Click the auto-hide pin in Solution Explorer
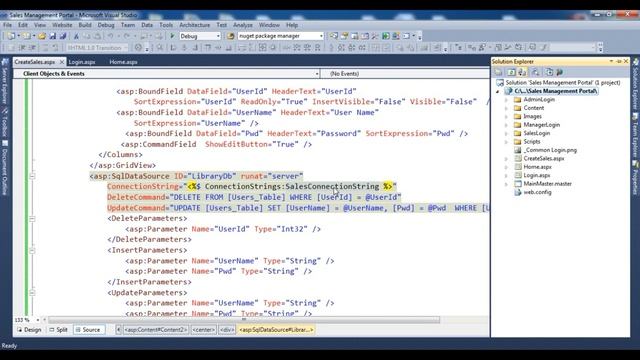640x360 pixels. click(619, 61)
